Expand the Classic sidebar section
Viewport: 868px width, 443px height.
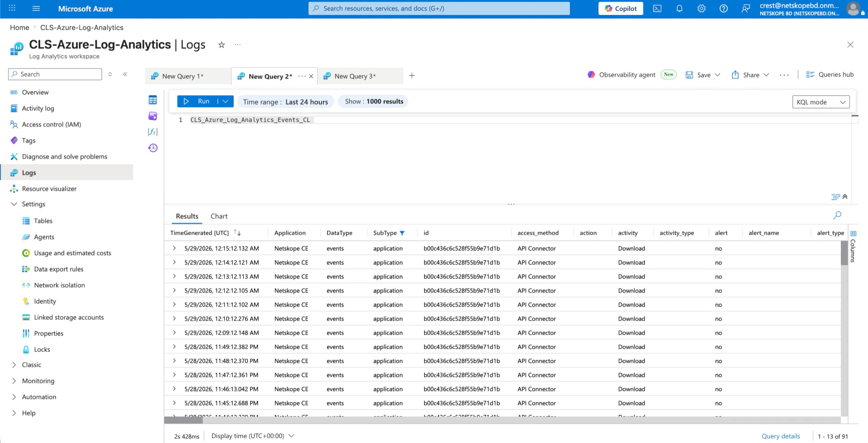click(14, 365)
